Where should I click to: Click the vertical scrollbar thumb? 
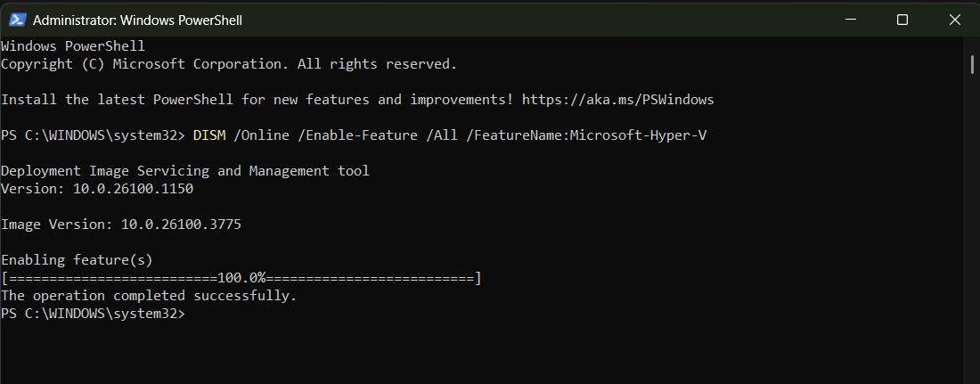click(x=972, y=64)
